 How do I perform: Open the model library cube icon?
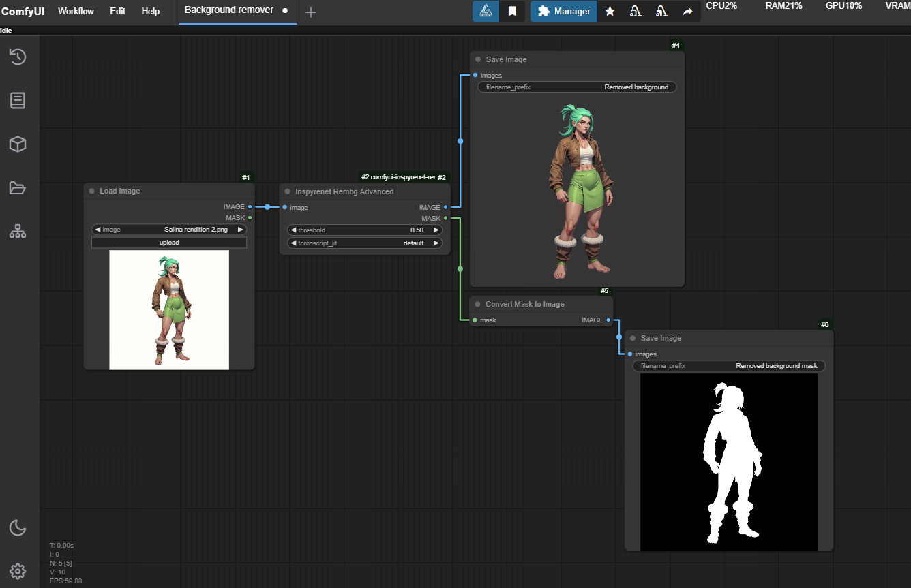tap(18, 144)
